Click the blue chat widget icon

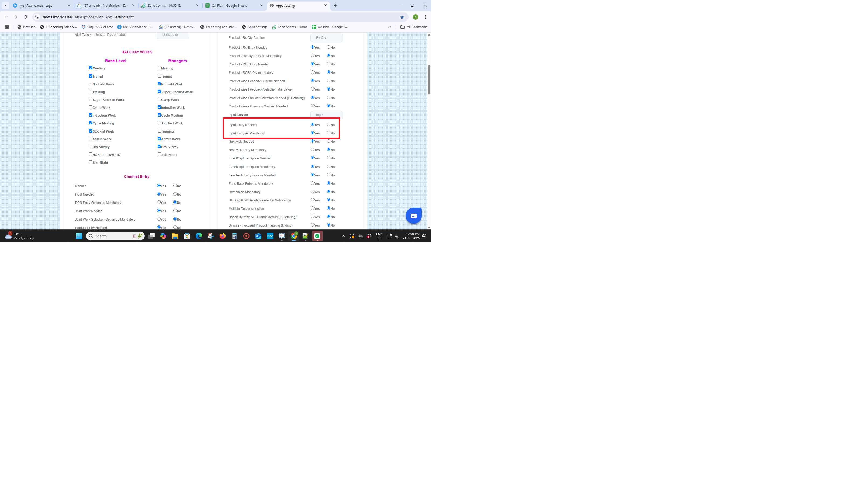click(413, 215)
